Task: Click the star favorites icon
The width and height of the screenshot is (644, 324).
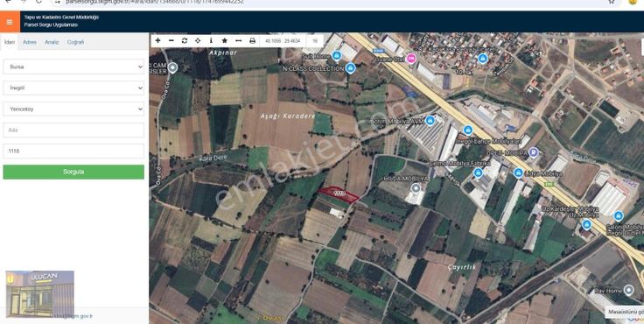Action: click(x=225, y=40)
